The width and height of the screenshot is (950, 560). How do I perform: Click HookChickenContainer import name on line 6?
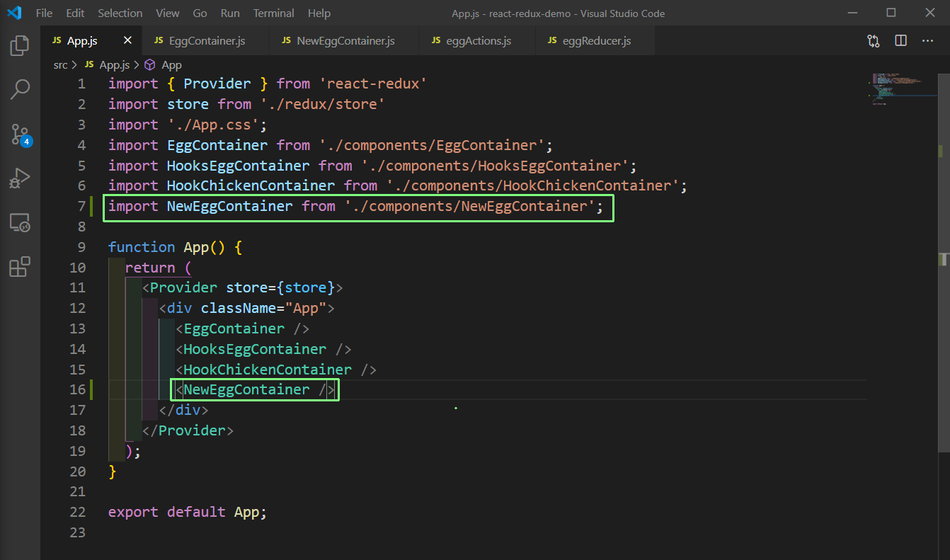coord(251,185)
